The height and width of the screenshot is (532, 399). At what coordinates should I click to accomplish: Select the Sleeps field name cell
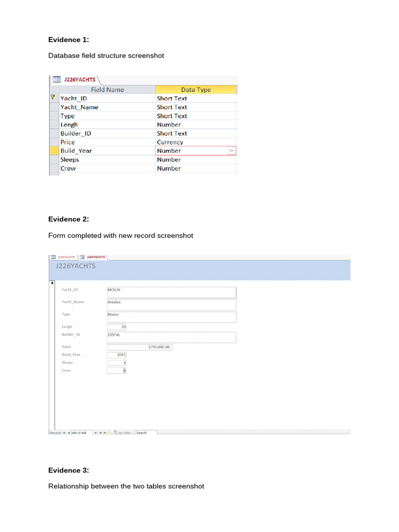[107, 160]
